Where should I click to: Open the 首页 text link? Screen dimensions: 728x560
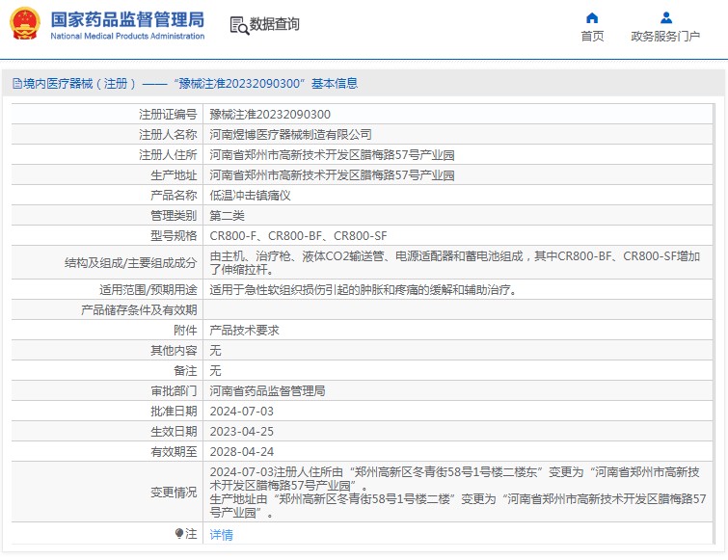[x=592, y=37]
